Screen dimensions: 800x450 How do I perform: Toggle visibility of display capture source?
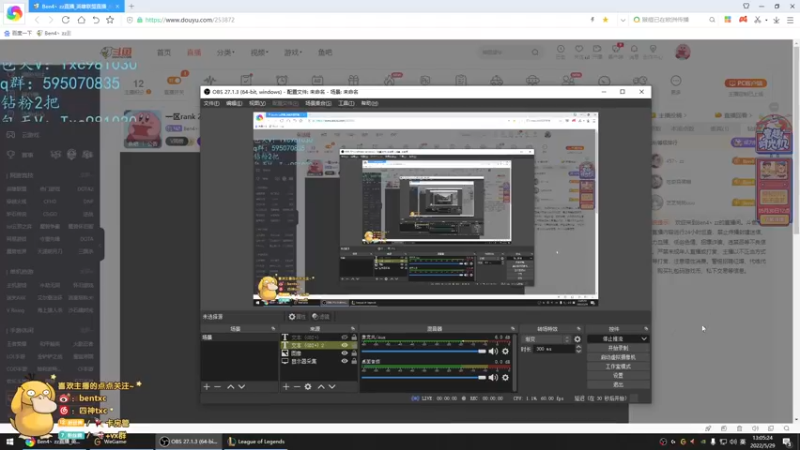point(344,361)
